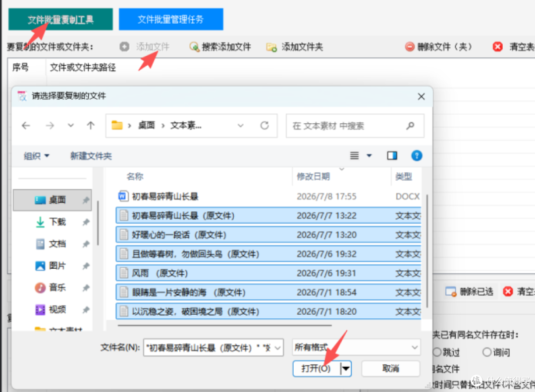Viewport: 535px width, 392px height.
Task: Refresh the folder view
Action: pos(265,125)
